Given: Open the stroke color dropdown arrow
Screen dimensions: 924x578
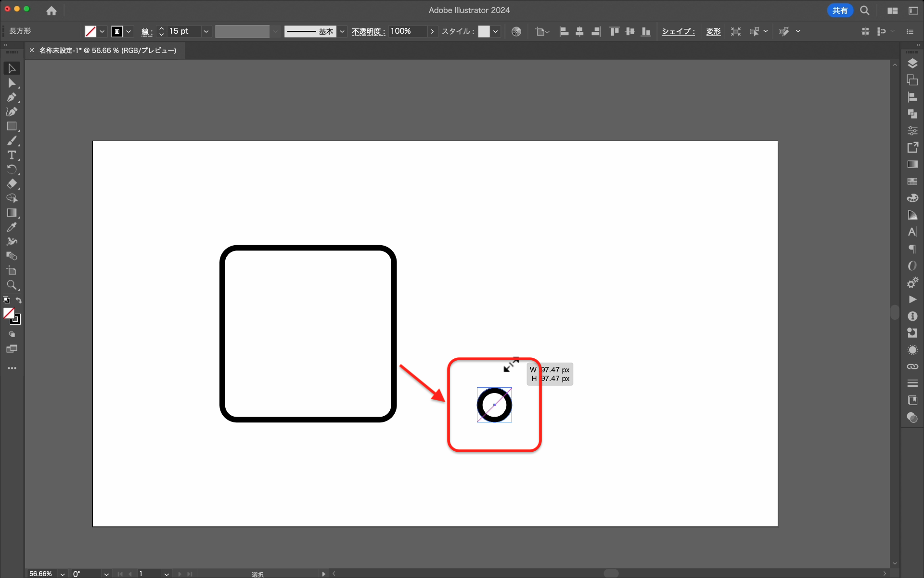Looking at the screenshot, I should [x=128, y=31].
